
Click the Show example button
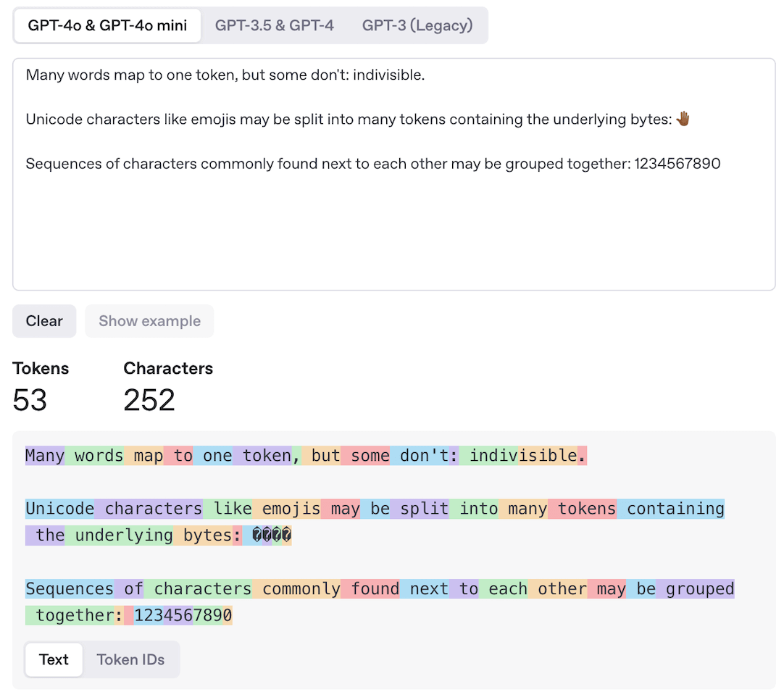click(x=149, y=321)
